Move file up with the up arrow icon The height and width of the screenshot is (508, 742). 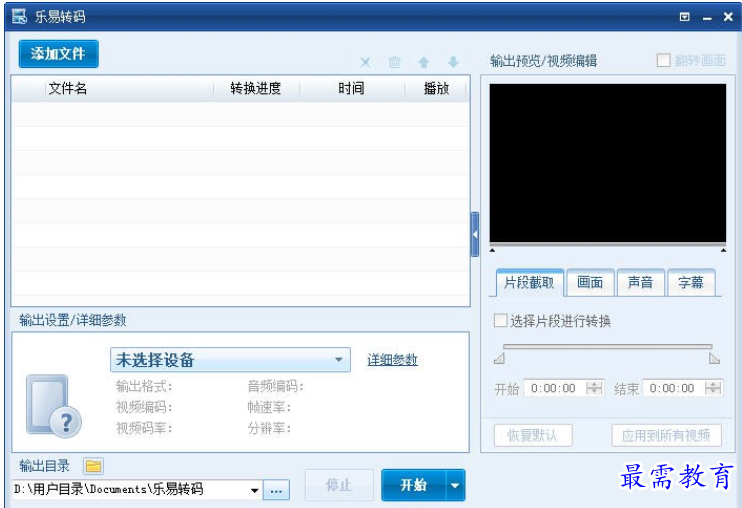[424, 62]
